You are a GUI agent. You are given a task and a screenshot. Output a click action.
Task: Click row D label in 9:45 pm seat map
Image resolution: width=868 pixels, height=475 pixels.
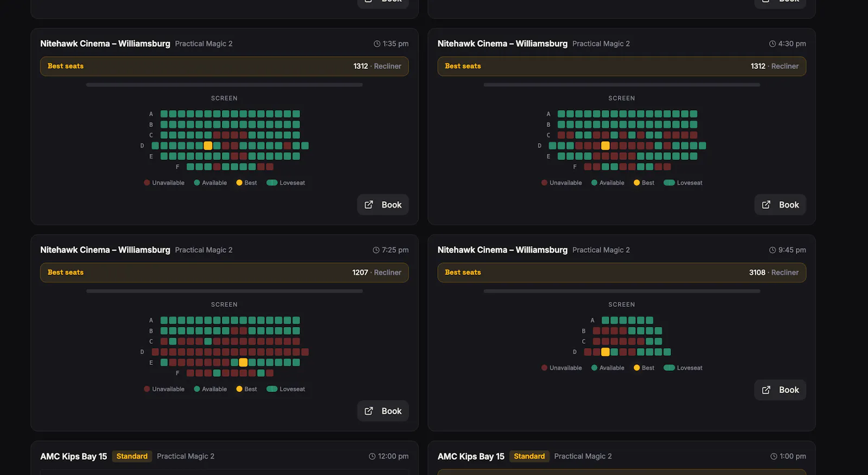click(x=575, y=352)
